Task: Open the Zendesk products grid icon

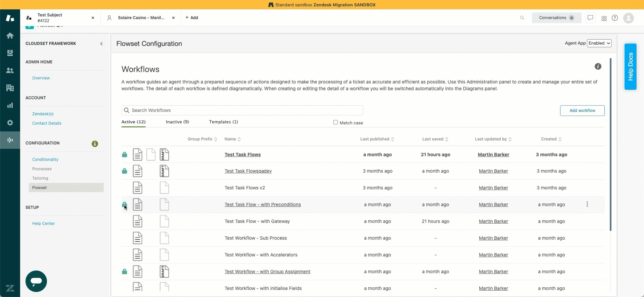Action: (604, 18)
